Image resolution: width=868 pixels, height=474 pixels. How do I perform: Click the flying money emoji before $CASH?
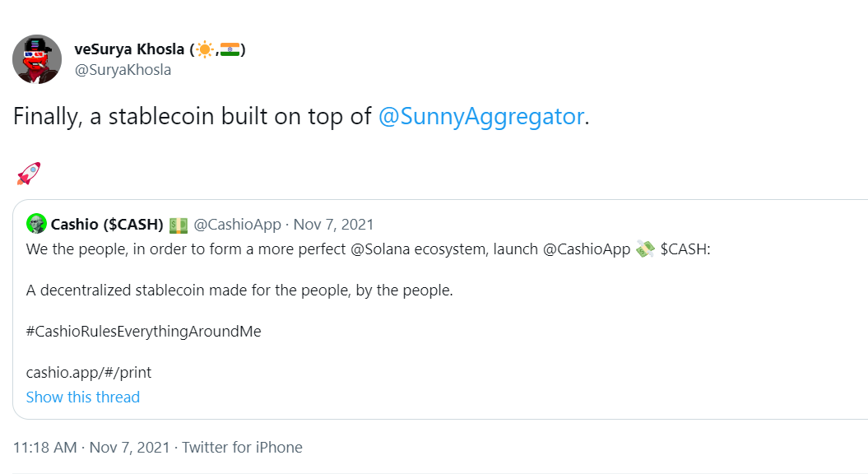[645, 249]
